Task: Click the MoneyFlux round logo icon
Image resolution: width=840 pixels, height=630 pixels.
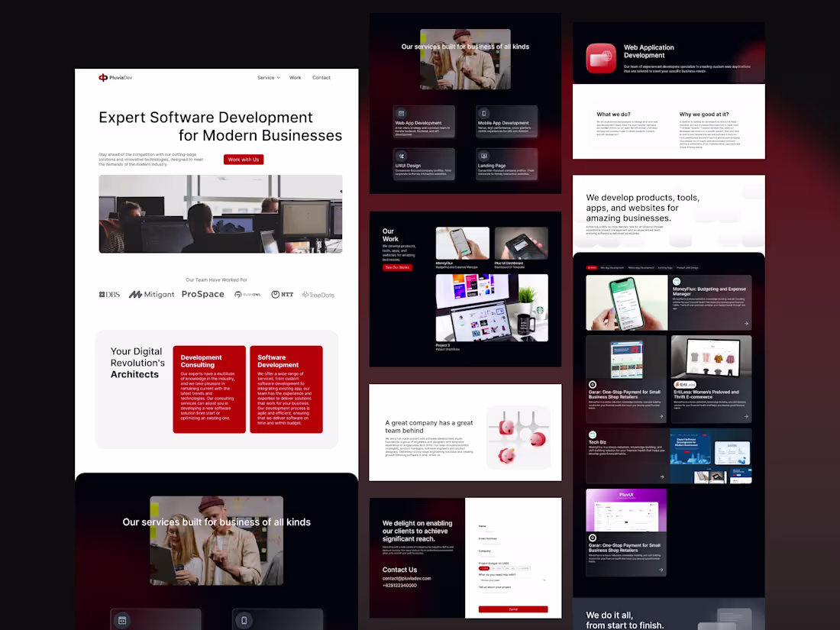Action: tap(677, 281)
